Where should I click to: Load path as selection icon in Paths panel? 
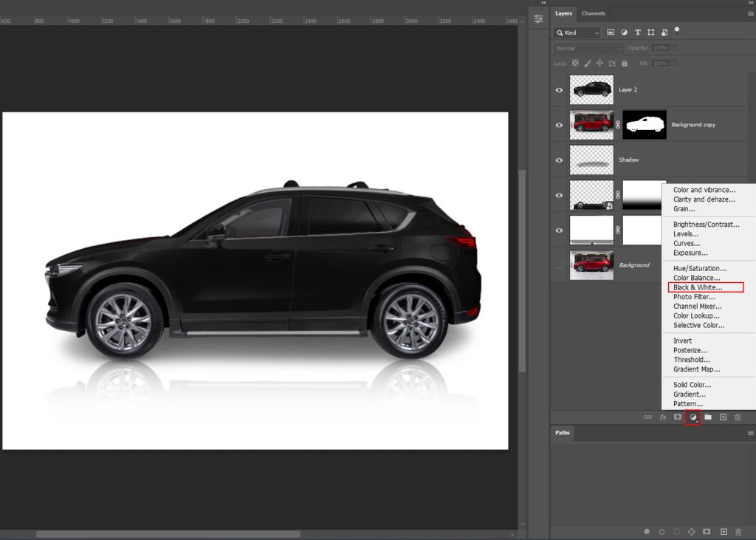click(676, 531)
